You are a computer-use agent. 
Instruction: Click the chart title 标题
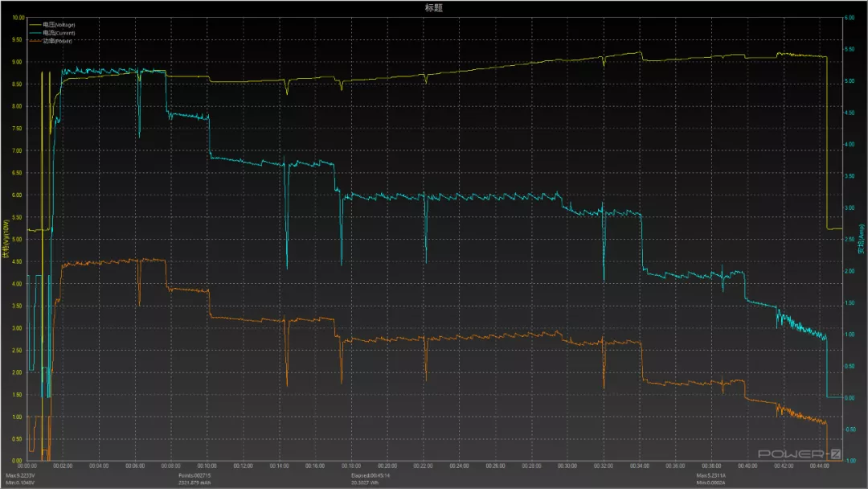tap(434, 7)
